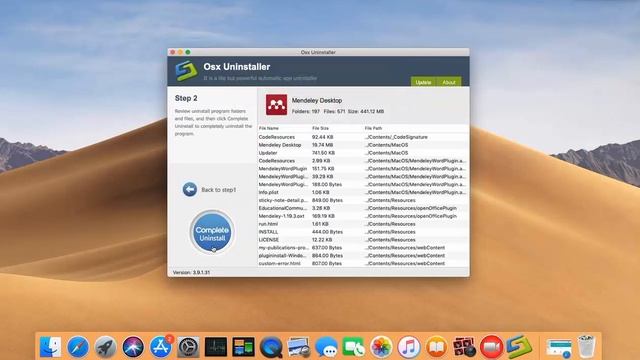Launch Safari from the Dock
Viewport: 640px width, 360px height.
pos(78,347)
